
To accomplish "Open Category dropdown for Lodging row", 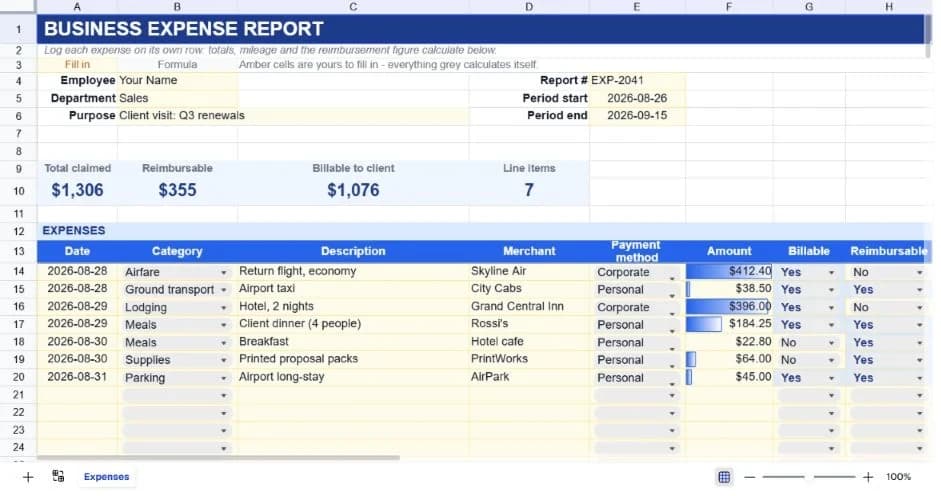I will pos(223,307).
